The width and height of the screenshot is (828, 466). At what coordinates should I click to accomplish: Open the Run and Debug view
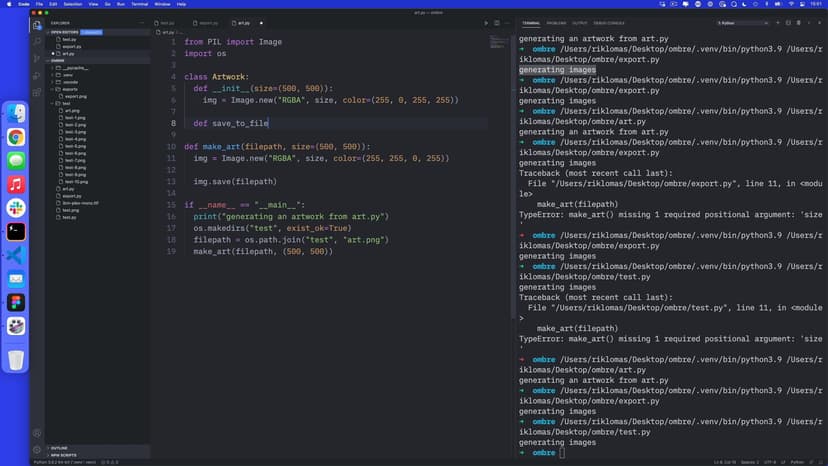(x=37, y=75)
